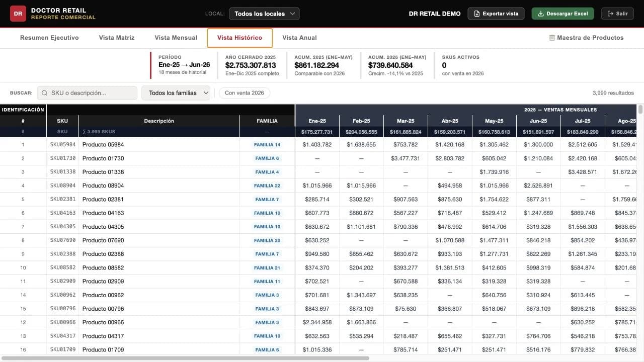Click the vertical scrollbar thumb
644x362 pixels.
click(640, 110)
